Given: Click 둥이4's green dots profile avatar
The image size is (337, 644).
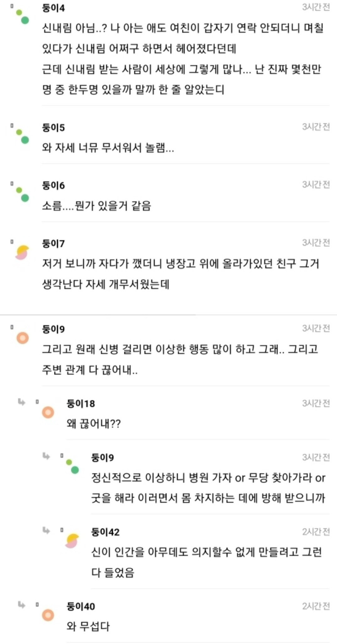Looking at the screenshot, I should 22,16.
